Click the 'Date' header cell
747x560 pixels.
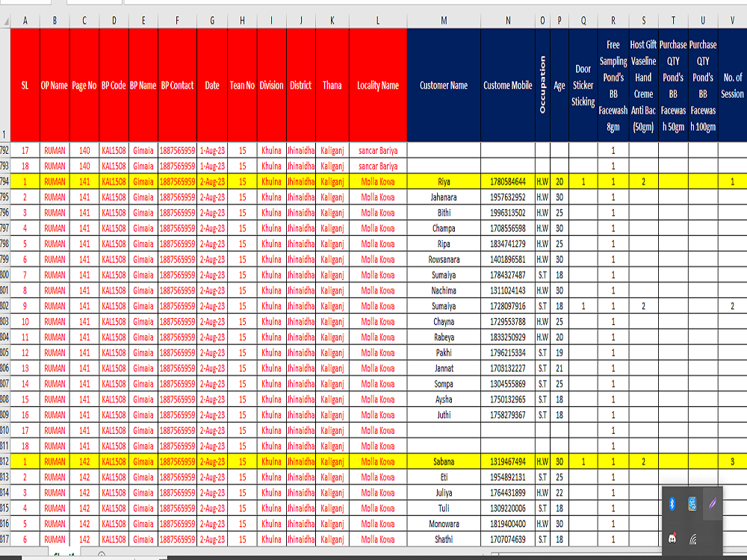(x=212, y=85)
